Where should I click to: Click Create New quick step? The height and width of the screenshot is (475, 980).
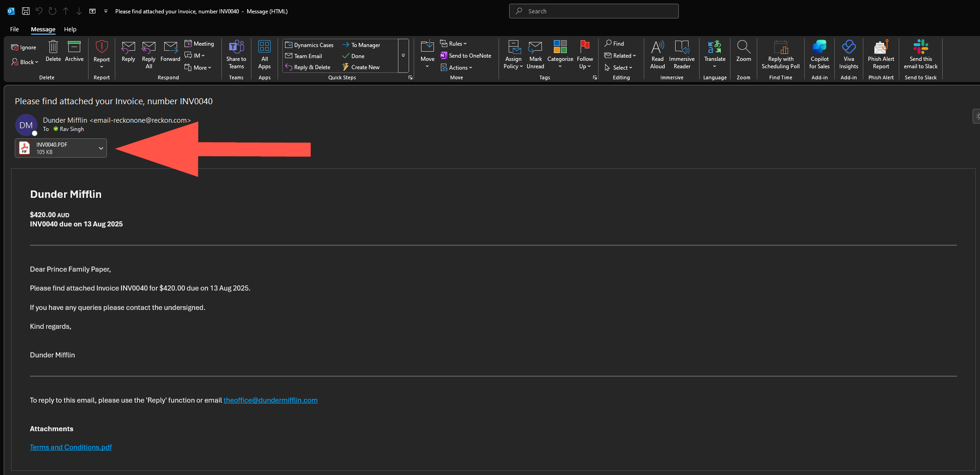(361, 67)
